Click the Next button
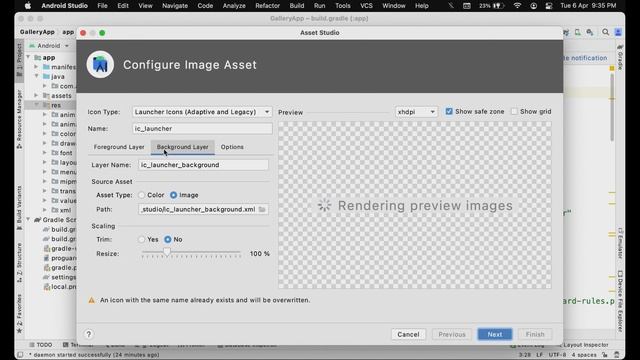 coord(495,334)
